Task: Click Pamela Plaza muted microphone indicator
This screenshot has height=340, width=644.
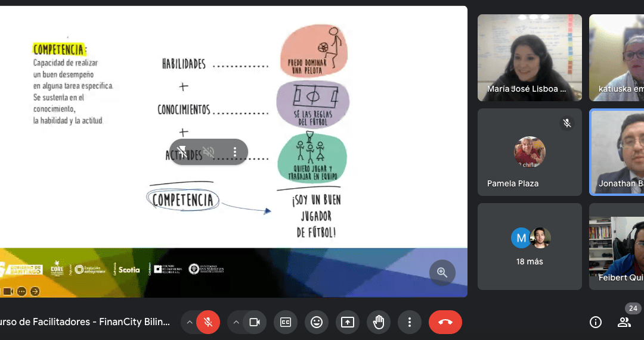Action: pos(567,123)
